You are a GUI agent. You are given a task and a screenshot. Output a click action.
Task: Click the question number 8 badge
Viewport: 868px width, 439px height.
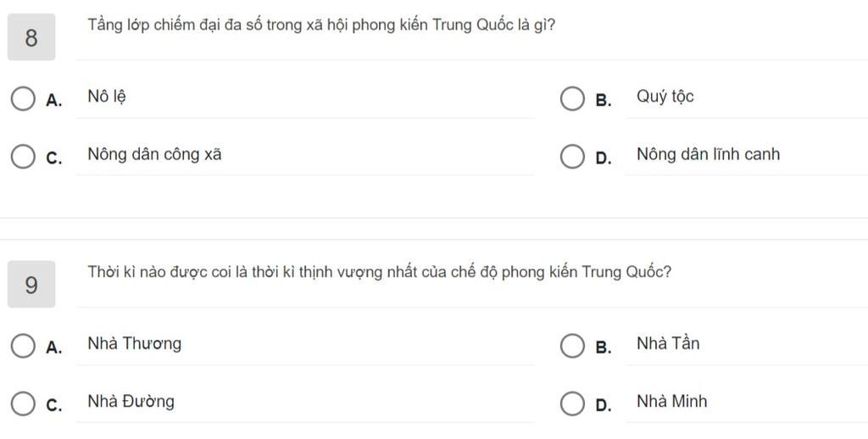(x=31, y=37)
